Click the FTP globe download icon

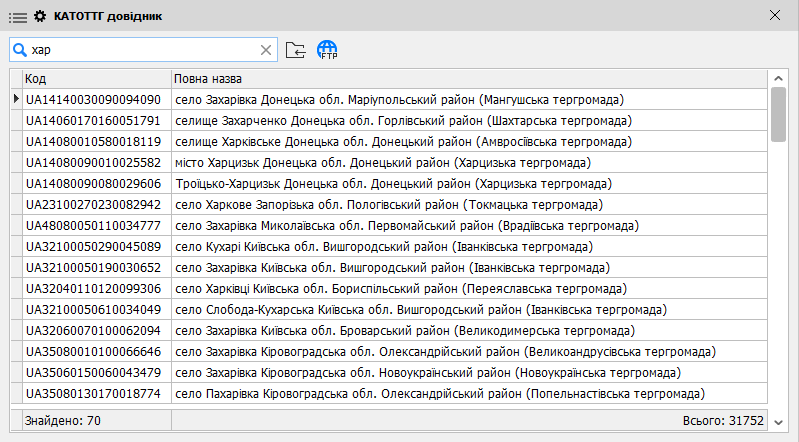point(327,50)
